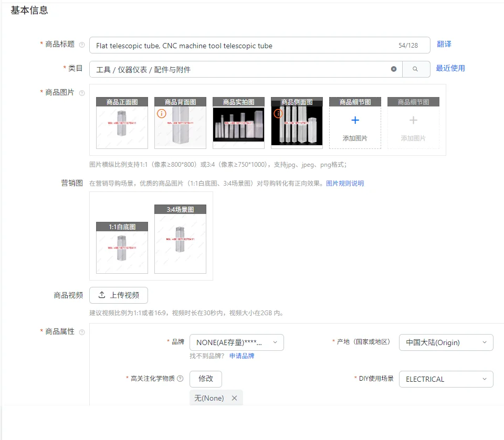This screenshot has height=440, width=504.
Task: Click the 营销图 label
Action: pos(72,183)
